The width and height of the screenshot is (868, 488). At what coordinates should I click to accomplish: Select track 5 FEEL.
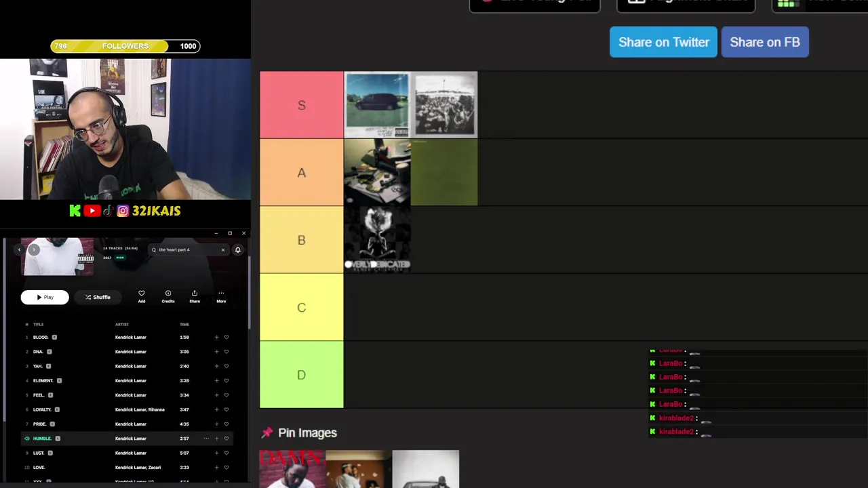[x=127, y=395]
